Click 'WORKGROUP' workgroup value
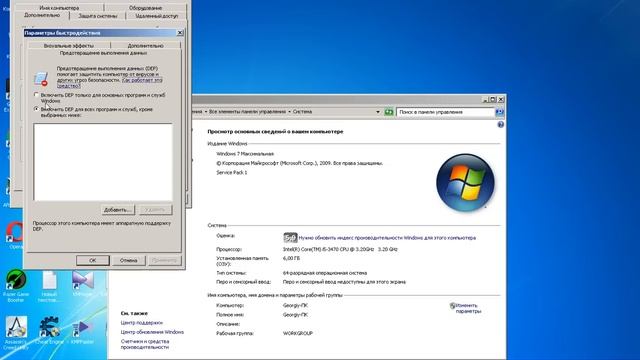The height and width of the screenshot is (360, 640). pyautogui.click(x=298, y=333)
